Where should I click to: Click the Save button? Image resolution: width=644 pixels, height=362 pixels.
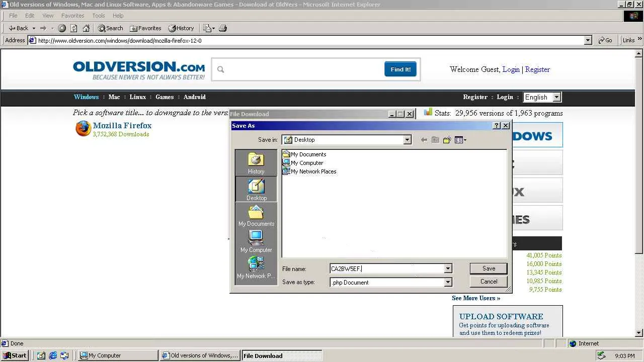point(489,268)
